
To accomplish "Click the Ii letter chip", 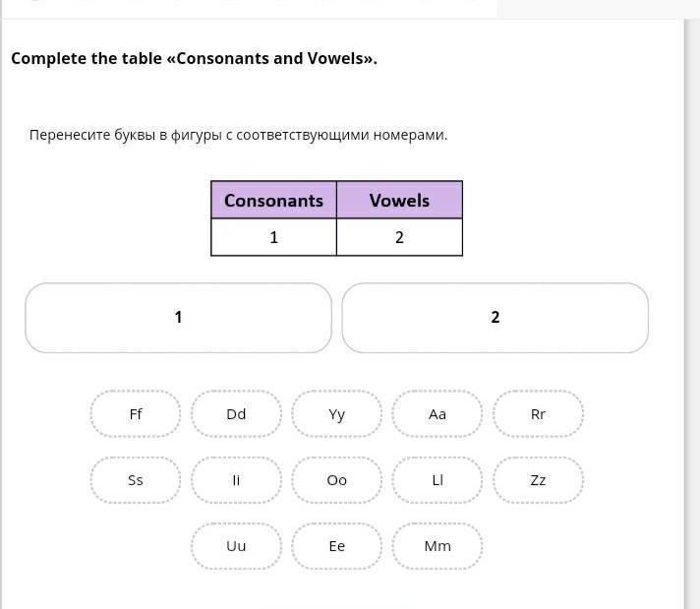I will click(x=236, y=480).
